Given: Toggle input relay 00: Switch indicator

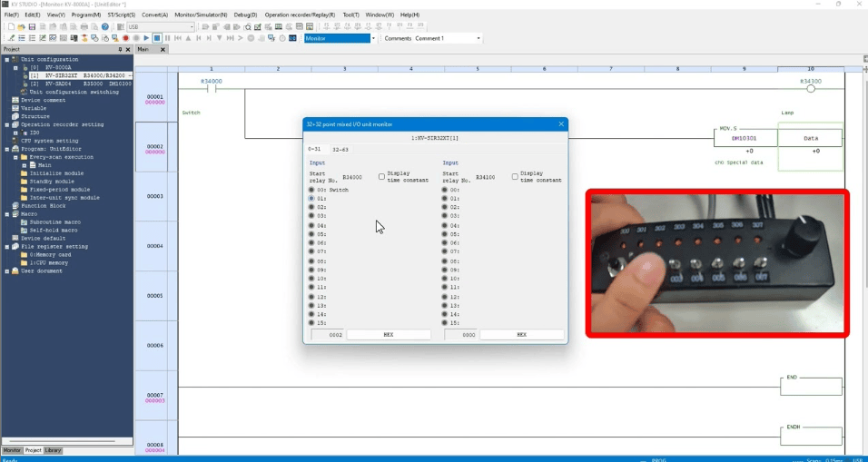Looking at the screenshot, I should point(312,190).
